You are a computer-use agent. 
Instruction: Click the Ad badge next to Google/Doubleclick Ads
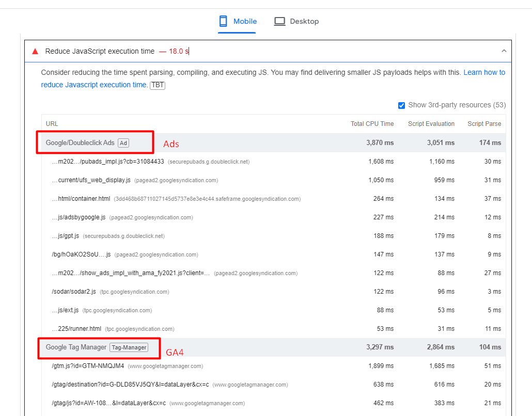click(123, 143)
